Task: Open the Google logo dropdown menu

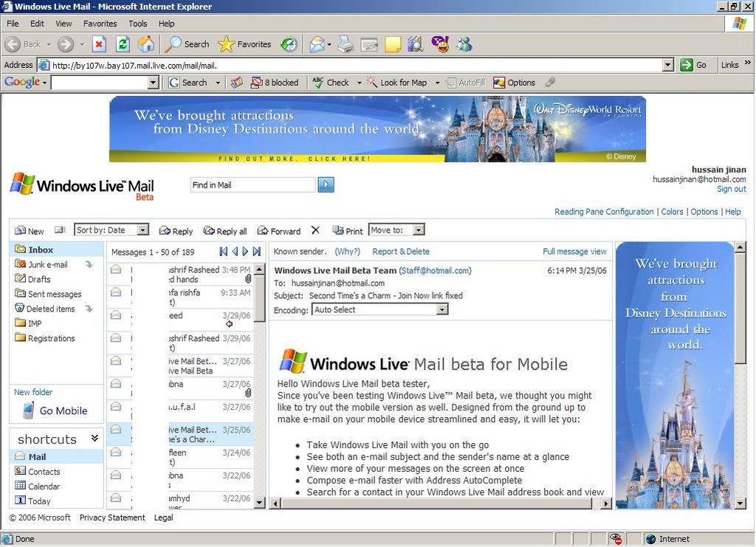Action: pos(26,83)
